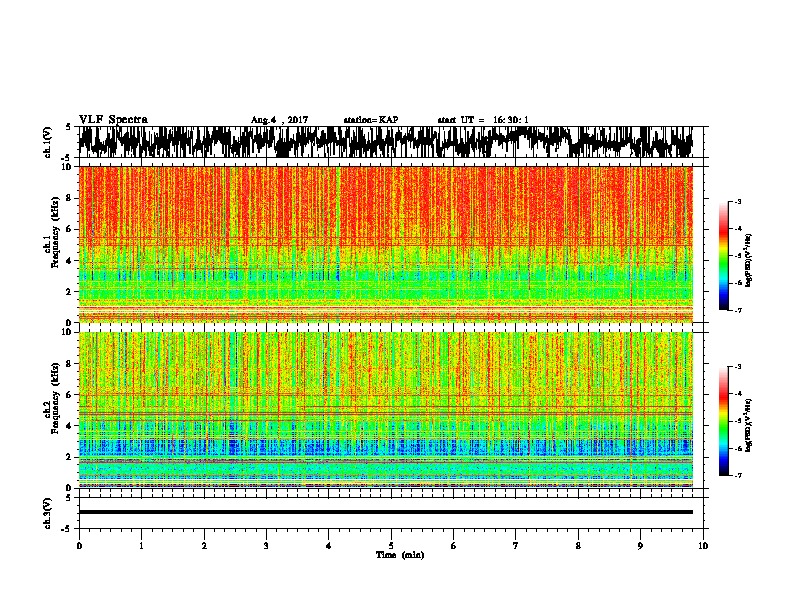The image size is (792, 612).
Task: Click the ch.2 spectrogram "10" frequency tick
Action: [x=68, y=332]
